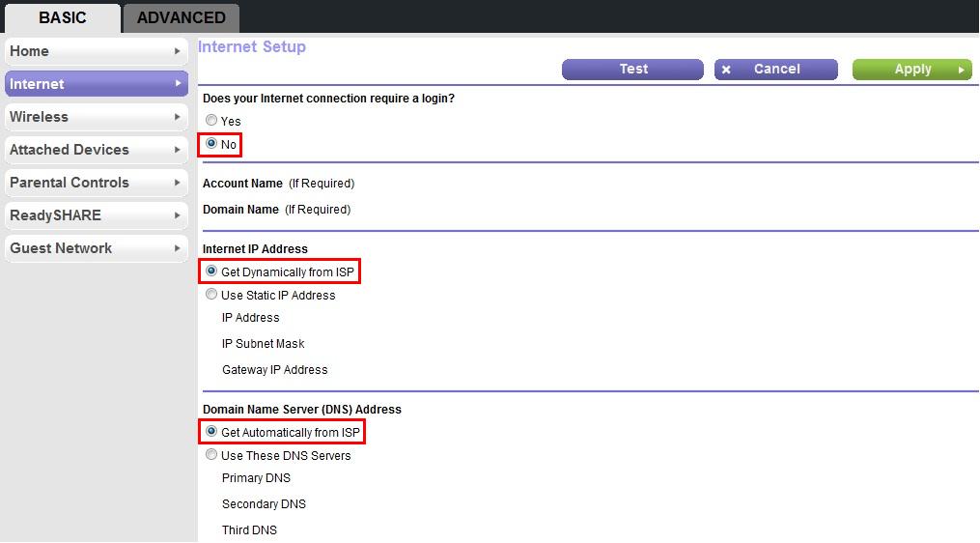This screenshot has width=980, height=543.
Task: Switch to the ADVANCED tab
Action: click(181, 18)
